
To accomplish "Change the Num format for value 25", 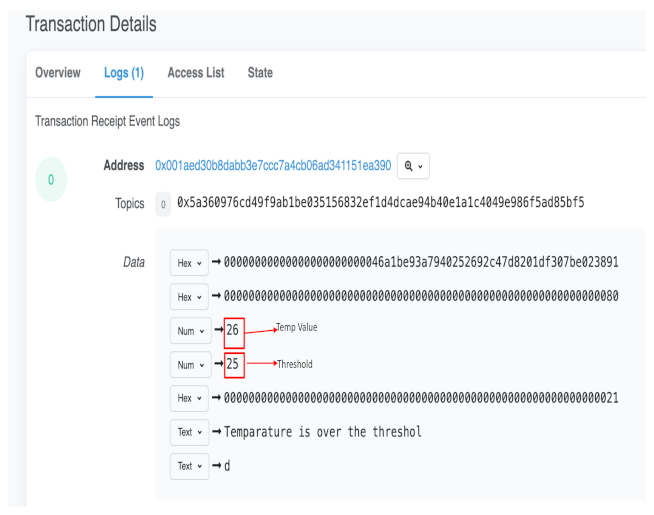I will tap(189, 365).
